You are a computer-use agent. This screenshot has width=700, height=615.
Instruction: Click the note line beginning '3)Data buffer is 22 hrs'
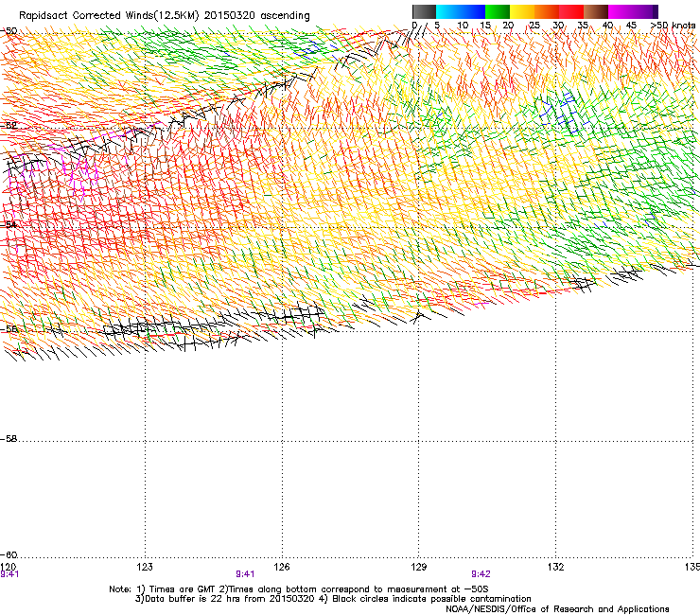[x=333, y=599]
